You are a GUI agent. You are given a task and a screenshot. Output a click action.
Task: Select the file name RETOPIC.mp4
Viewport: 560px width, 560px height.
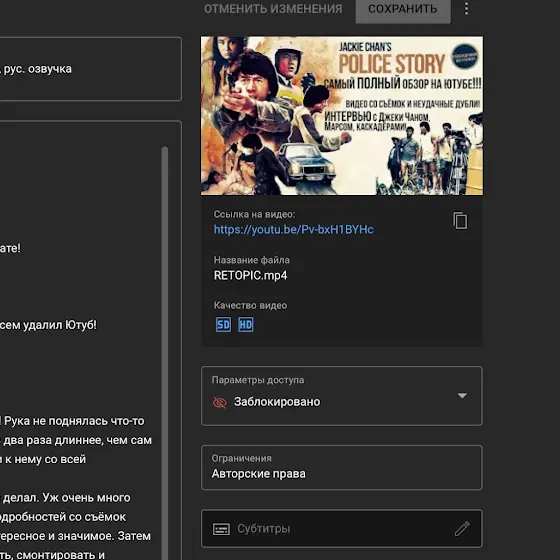tap(250, 275)
